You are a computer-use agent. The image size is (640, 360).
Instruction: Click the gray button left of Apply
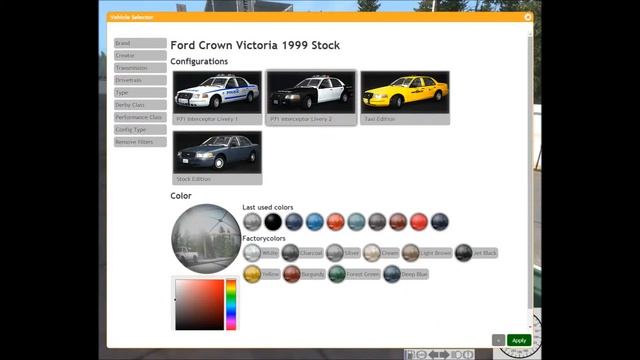[x=498, y=340]
